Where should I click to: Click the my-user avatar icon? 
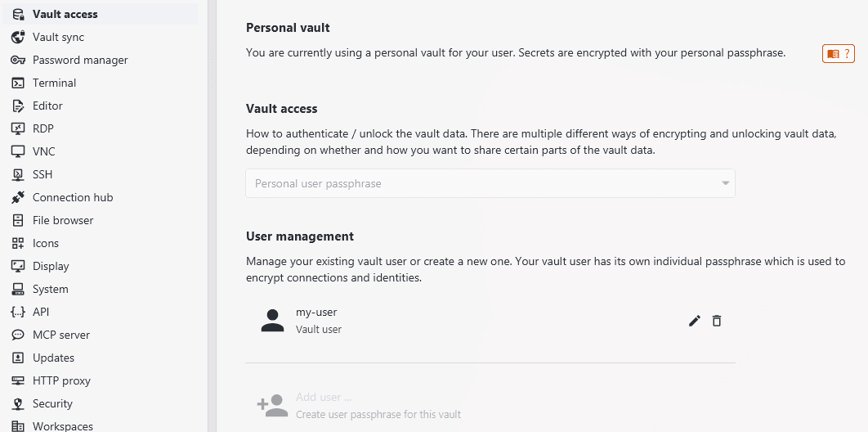272,321
